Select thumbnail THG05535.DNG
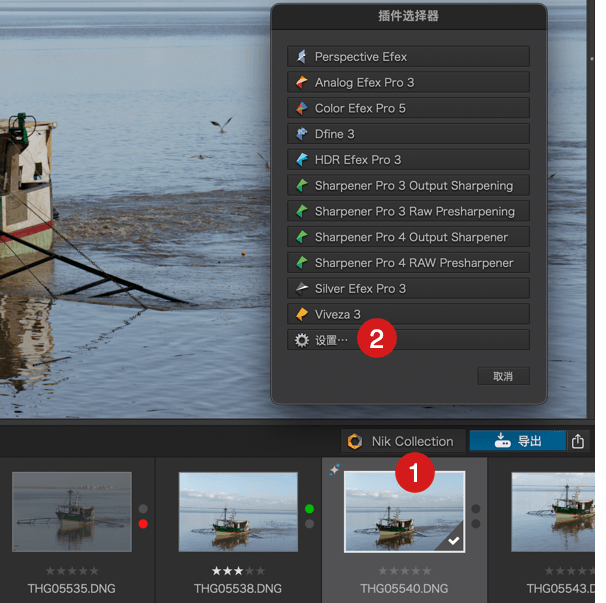This screenshot has height=603, width=606. point(72,512)
